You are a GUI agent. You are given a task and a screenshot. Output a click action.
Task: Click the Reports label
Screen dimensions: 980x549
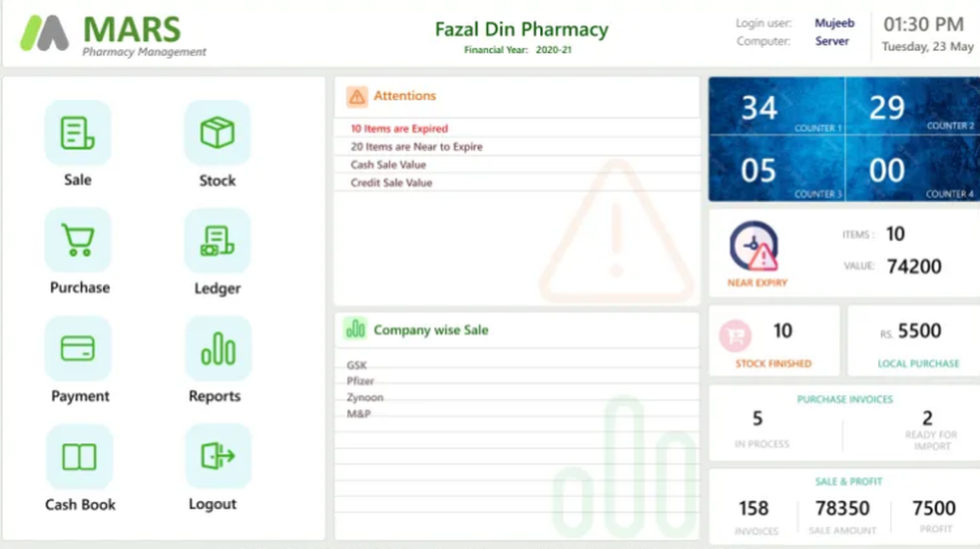[x=215, y=396]
